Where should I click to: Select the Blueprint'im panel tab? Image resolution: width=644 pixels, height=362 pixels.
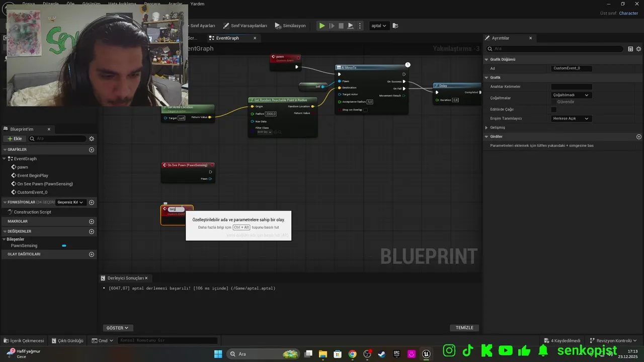click(x=22, y=129)
